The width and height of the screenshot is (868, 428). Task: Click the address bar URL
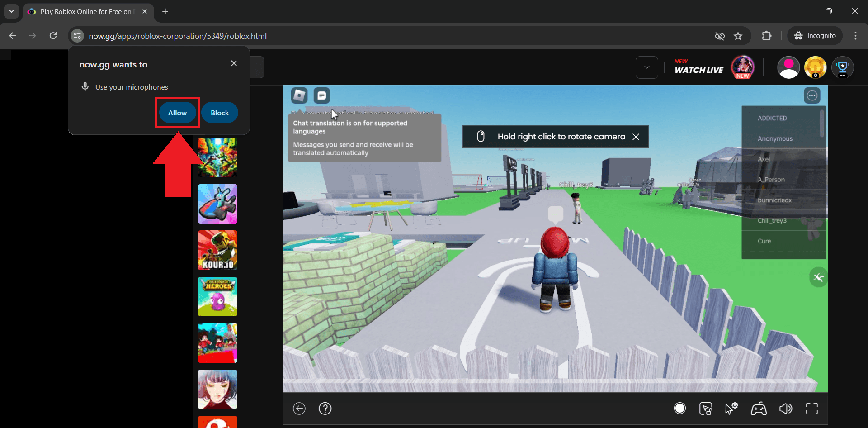pyautogui.click(x=178, y=36)
